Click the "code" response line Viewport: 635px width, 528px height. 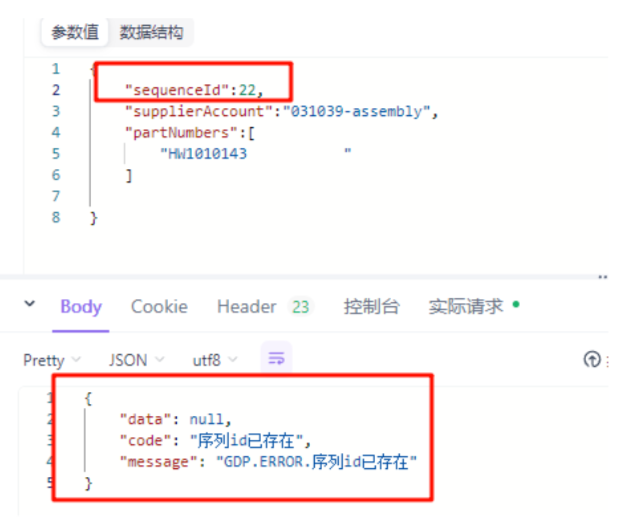[215, 441]
